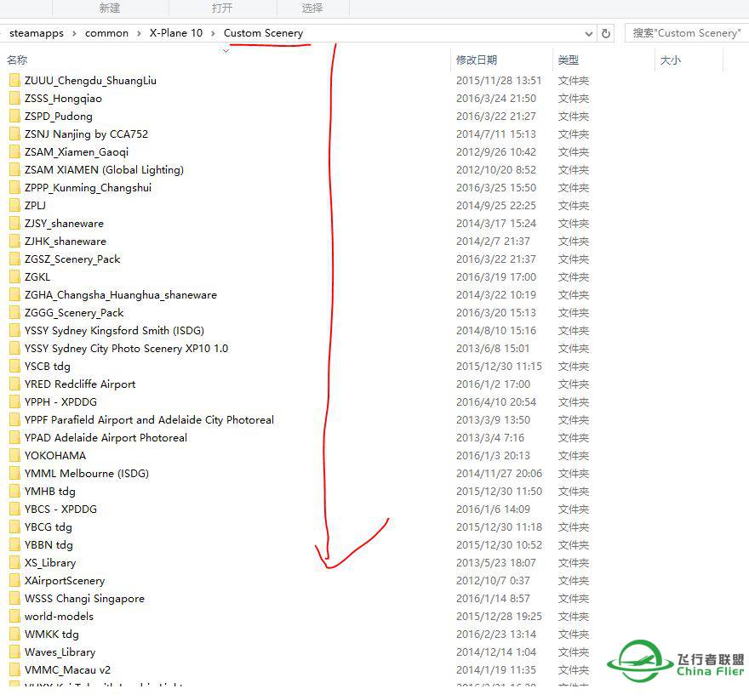Click folder icon of ZPPP_Kunming_Changshui
Viewport: 749px width, 700px height.
point(14,188)
